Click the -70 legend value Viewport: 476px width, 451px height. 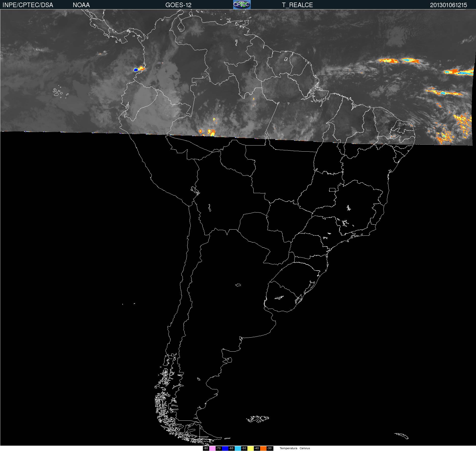pyautogui.click(x=218, y=448)
